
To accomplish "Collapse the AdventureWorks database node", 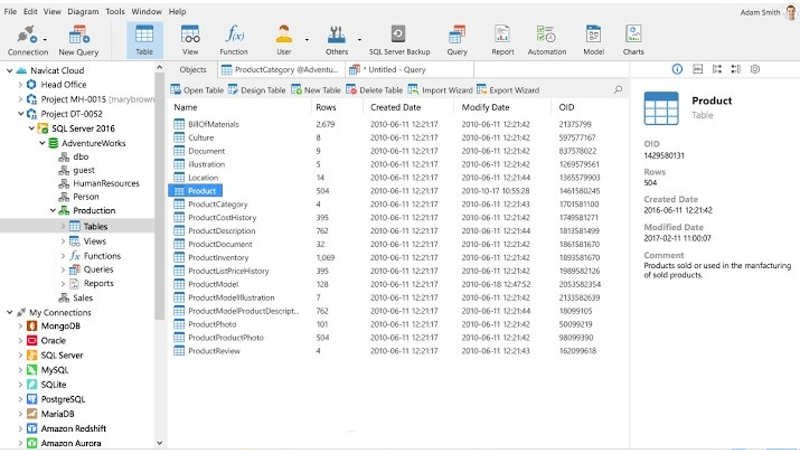I will pos(42,143).
